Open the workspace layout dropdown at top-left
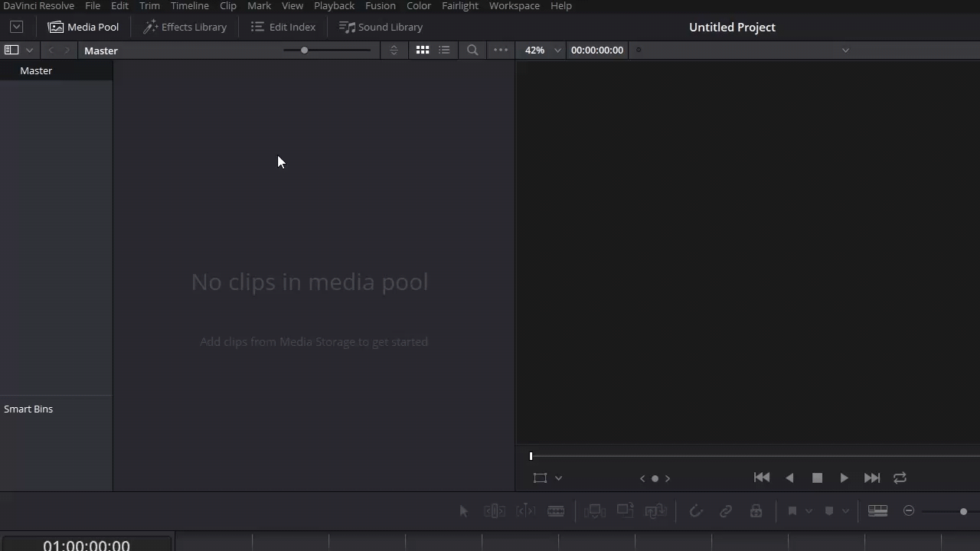 coord(16,27)
